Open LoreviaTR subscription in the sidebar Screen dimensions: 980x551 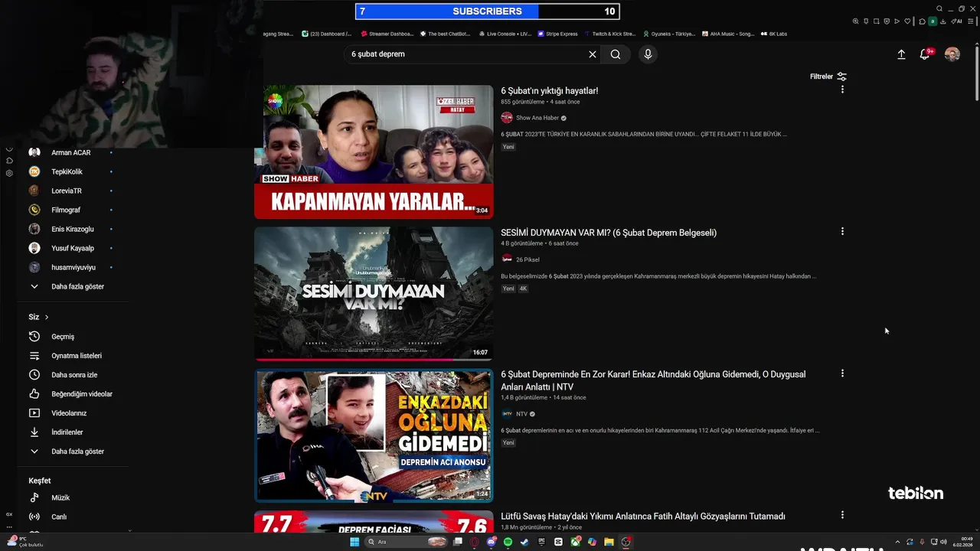[71, 191]
